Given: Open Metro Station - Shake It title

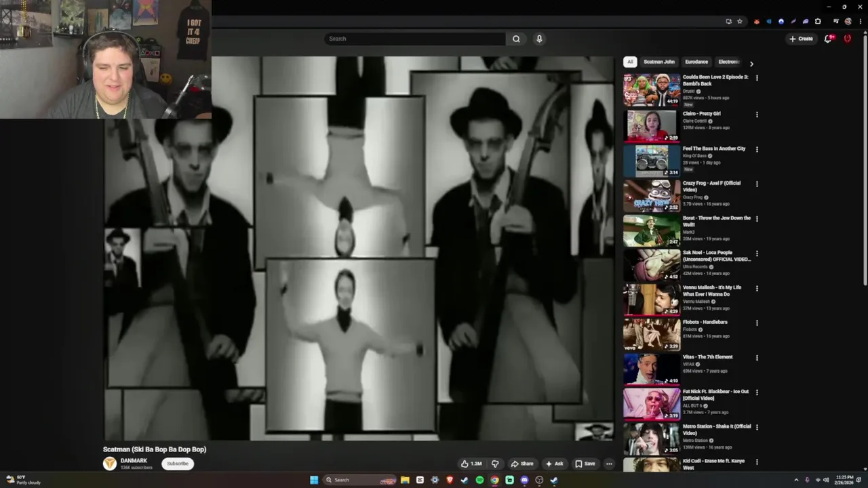Looking at the screenshot, I should 717,430.
